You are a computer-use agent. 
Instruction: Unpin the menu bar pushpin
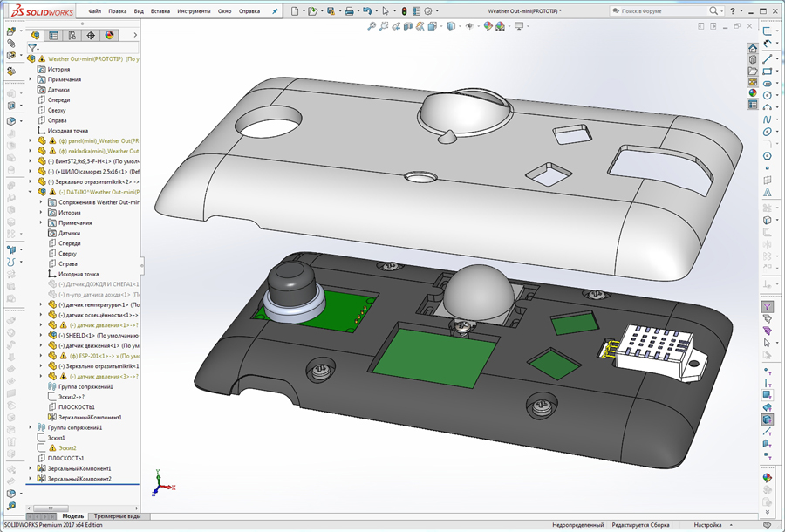[274, 11]
